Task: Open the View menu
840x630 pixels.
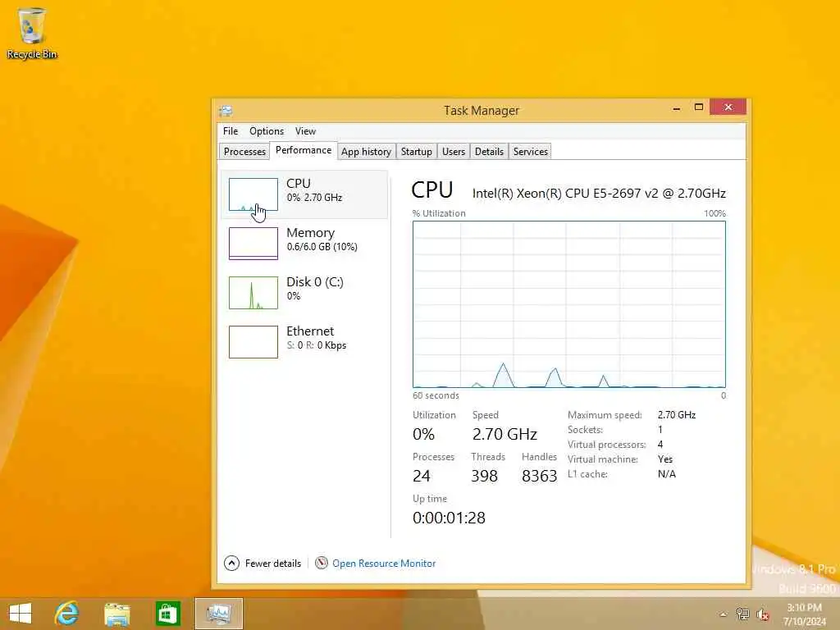Action: (305, 131)
